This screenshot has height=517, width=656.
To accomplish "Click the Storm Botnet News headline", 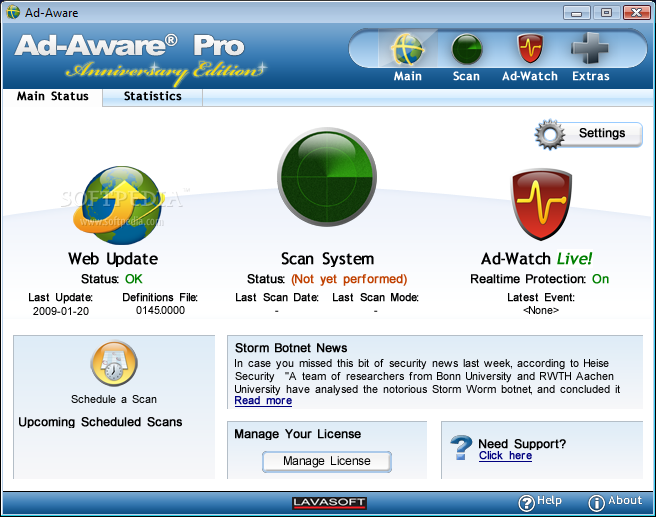I will pos(291,348).
